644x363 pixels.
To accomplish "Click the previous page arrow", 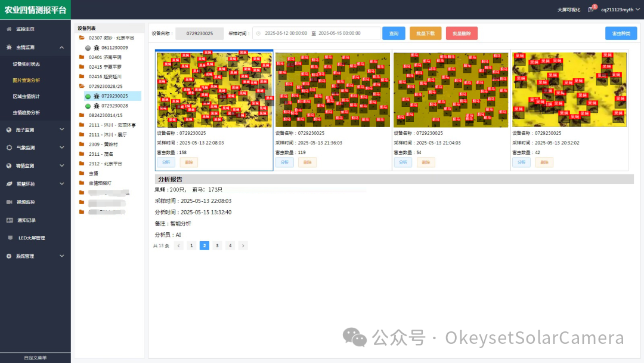I will click(179, 246).
